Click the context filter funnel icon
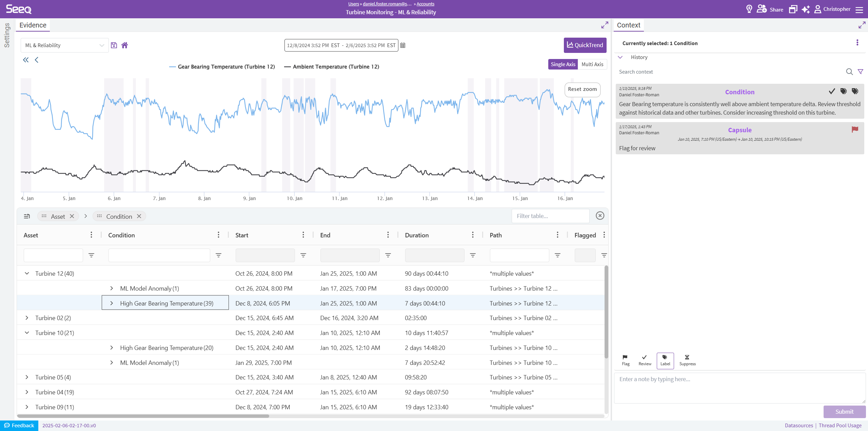Screen dimensions: 868x431 [860, 72]
